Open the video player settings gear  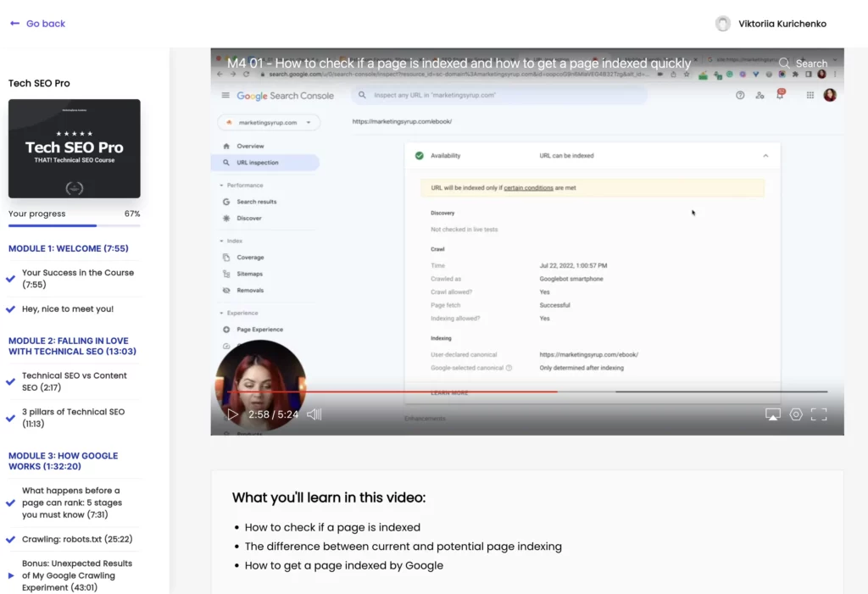[x=795, y=414]
